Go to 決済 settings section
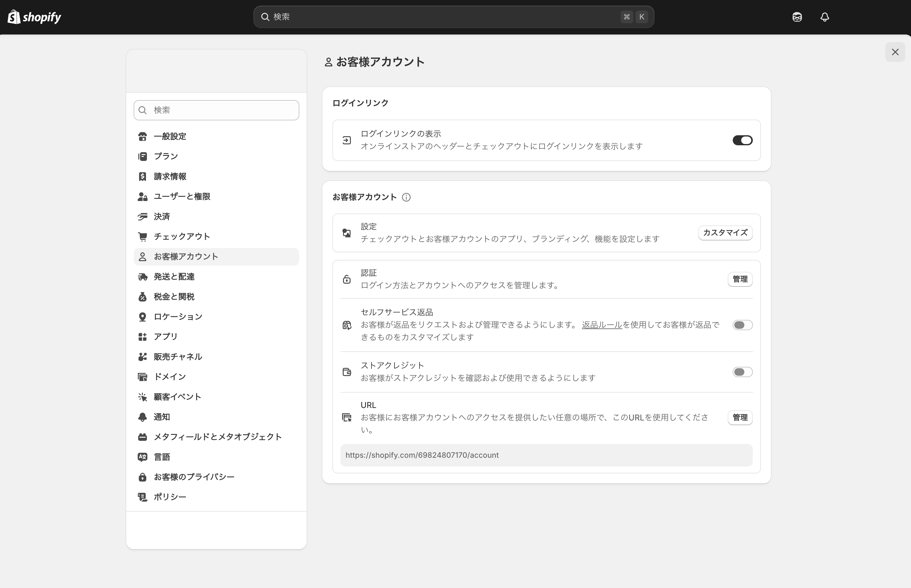 click(162, 216)
